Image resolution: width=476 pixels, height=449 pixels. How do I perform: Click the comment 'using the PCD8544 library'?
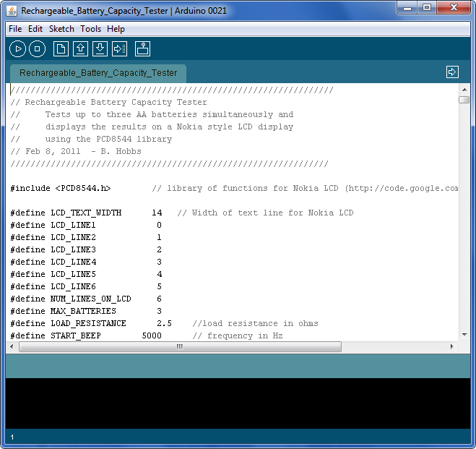coord(108,139)
